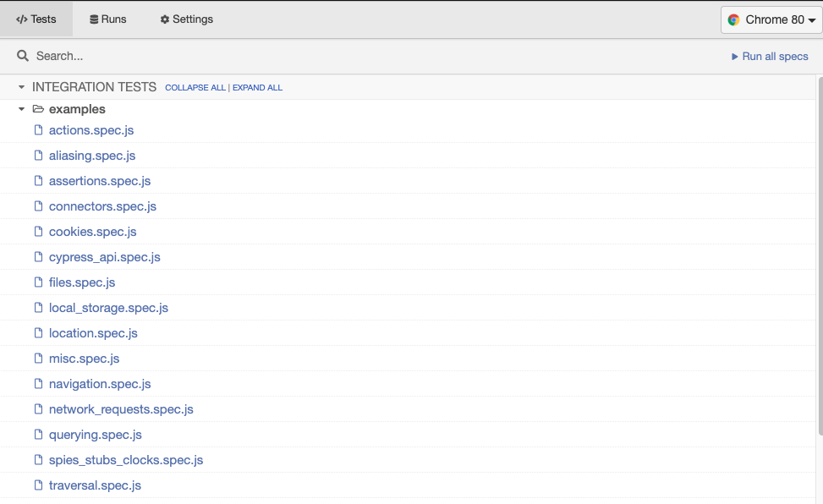The height and width of the screenshot is (504, 823).
Task: Collapse the examples folder arrow
Action: click(21, 109)
